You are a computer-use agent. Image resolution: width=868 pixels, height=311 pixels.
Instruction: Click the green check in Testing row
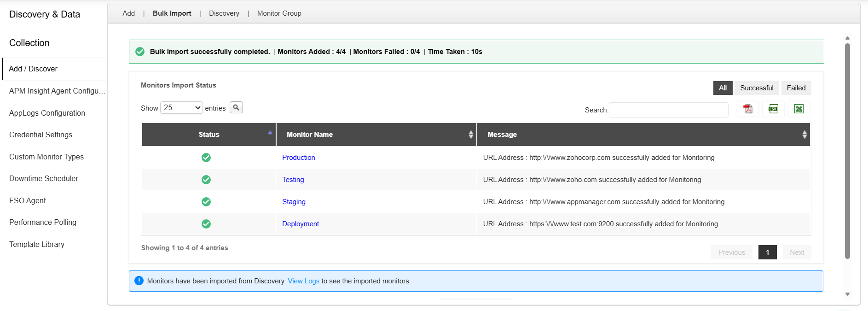coord(206,180)
